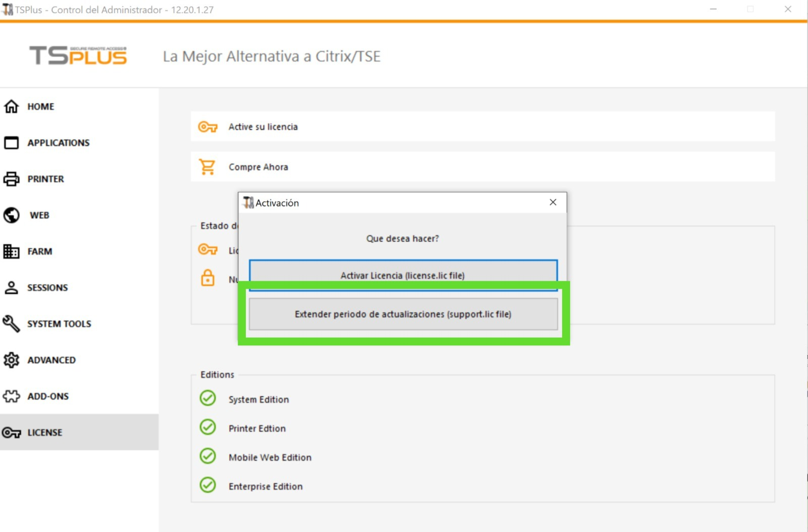The image size is (808, 532).
Task: Click La Mejor Alternativa a Citrix/TSE tagline
Action: pyautogui.click(x=272, y=57)
